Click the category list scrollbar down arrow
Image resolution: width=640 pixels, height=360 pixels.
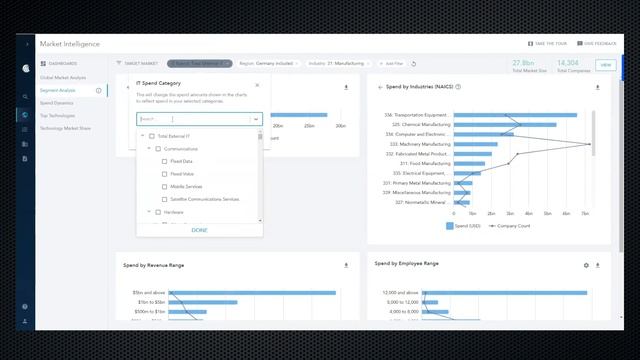(260, 220)
